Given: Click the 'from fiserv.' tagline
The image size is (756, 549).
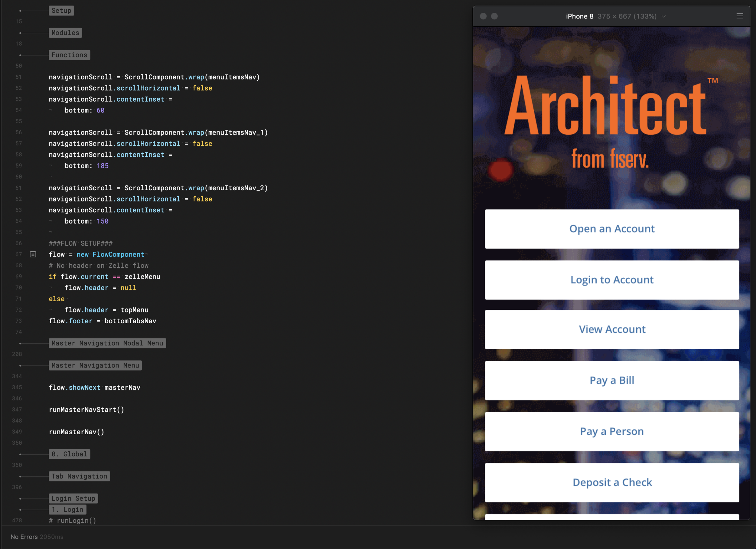Looking at the screenshot, I should tap(610, 159).
